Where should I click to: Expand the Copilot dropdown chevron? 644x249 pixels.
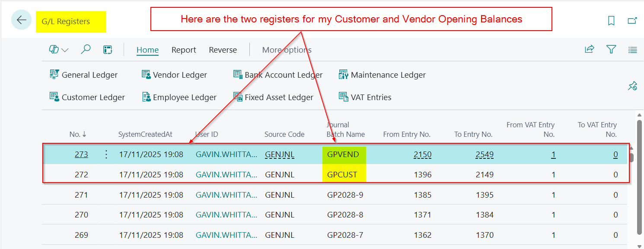65,50
